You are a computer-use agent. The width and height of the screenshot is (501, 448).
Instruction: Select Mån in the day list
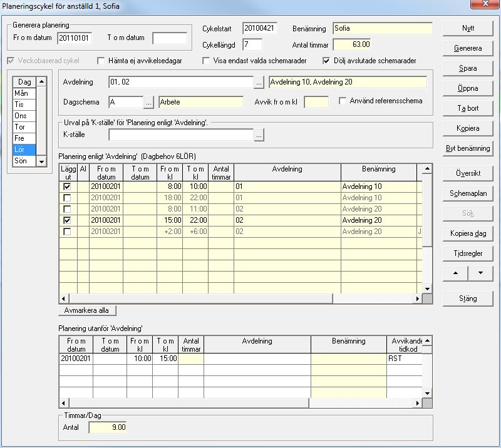24,93
